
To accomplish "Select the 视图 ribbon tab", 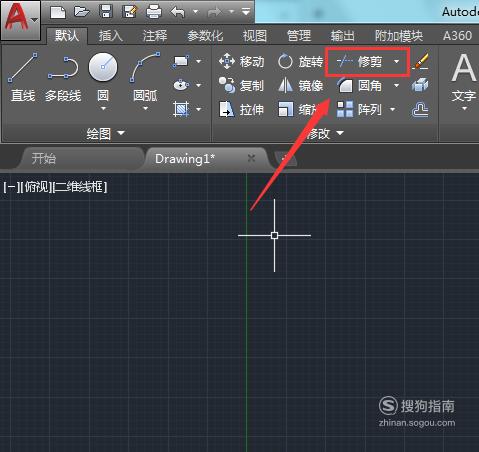I will [x=255, y=35].
